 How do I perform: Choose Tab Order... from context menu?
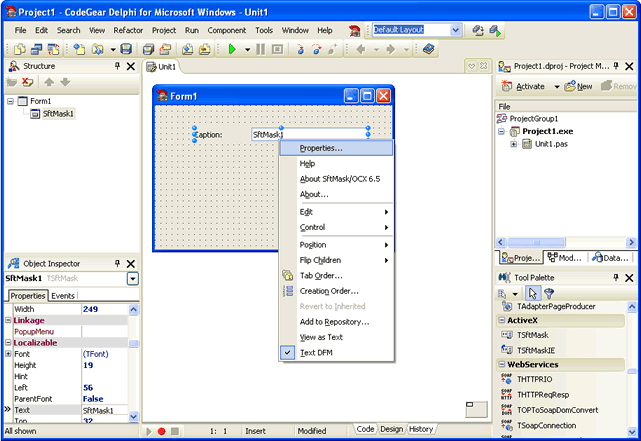tap(337, 276)
